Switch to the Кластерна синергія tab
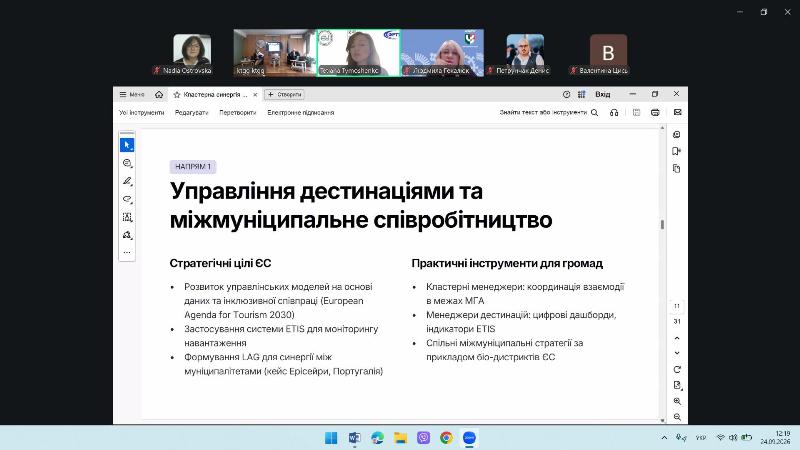 (215, 94)
